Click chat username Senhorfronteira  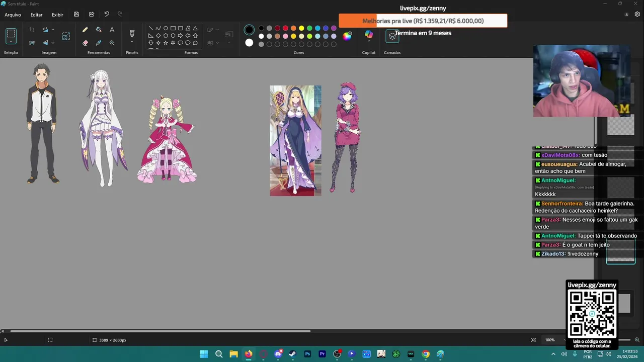[562, 204]
